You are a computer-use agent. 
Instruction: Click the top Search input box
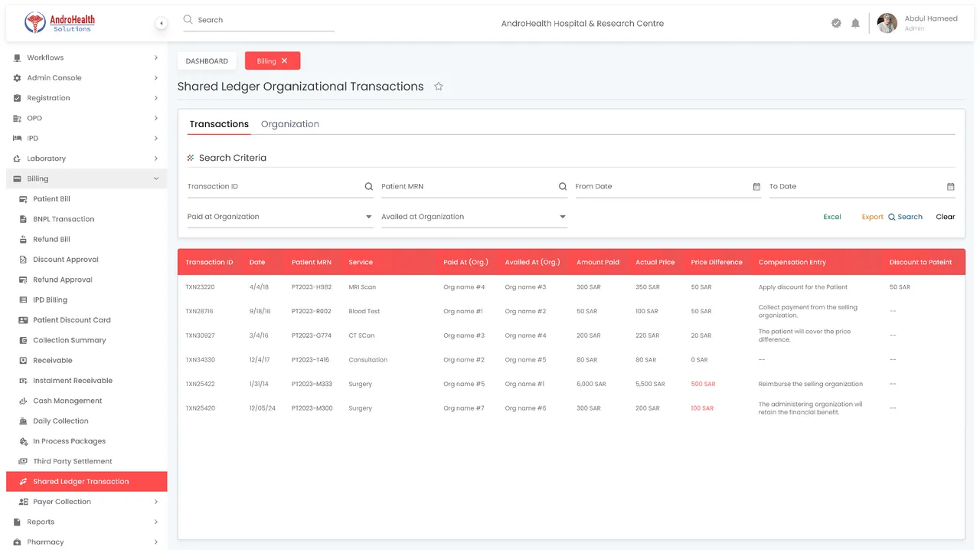259,21
